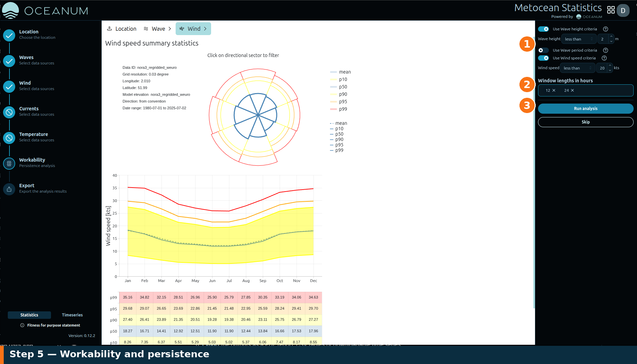Decrease the wind speed value stepper

610,70
